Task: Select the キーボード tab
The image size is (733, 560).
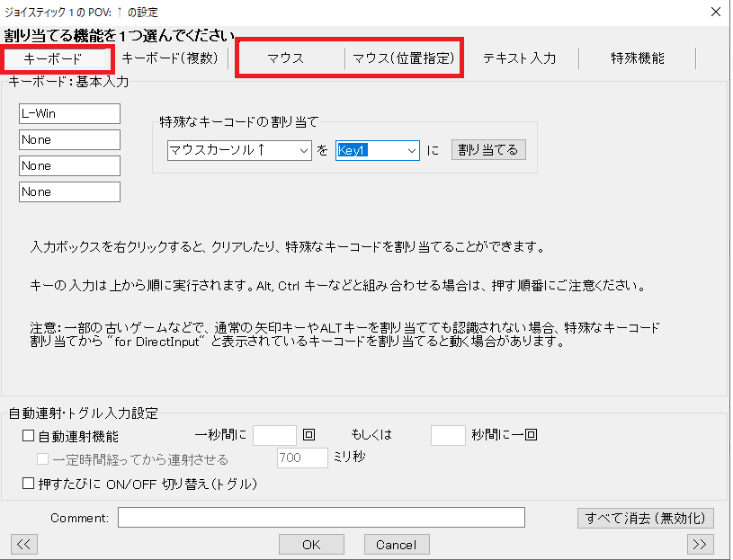Action: pos(55,58)
